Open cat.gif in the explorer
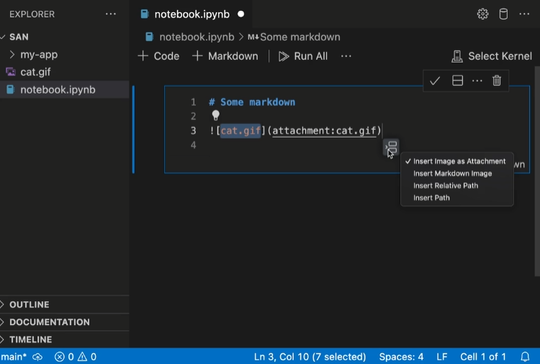540x364 pixels. 35,72
